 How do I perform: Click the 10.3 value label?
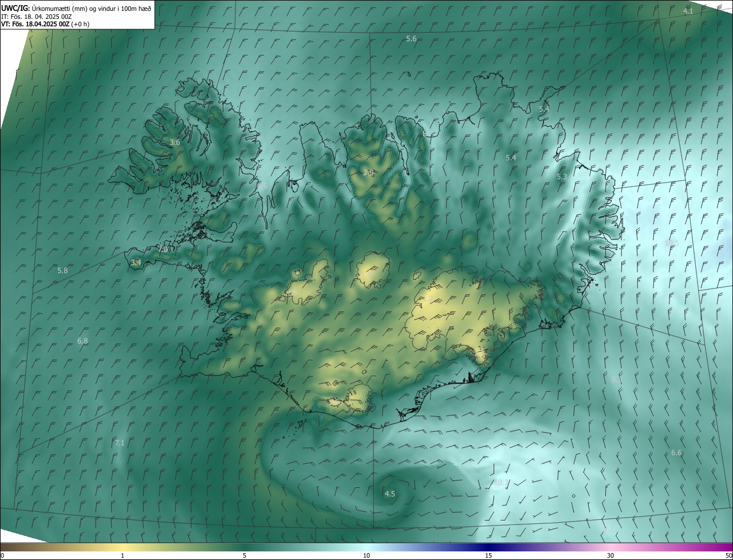point(501,482)
